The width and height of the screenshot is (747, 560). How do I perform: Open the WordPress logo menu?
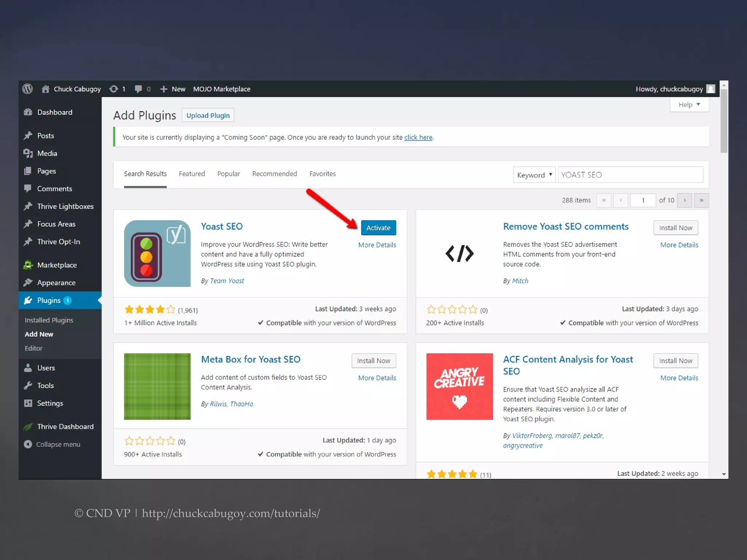(27, 89)
